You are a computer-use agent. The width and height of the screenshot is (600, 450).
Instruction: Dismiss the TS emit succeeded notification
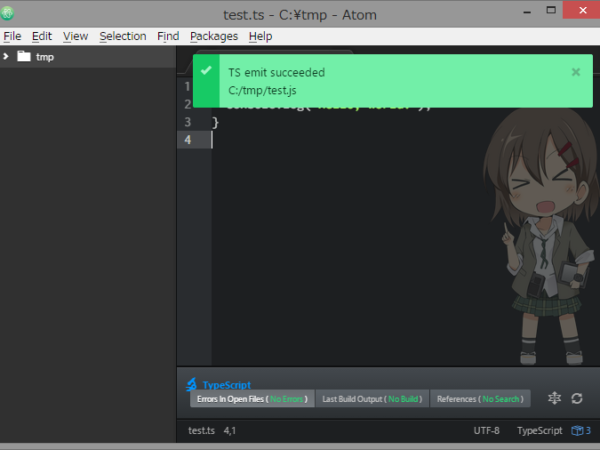click(x=576, y=72)
